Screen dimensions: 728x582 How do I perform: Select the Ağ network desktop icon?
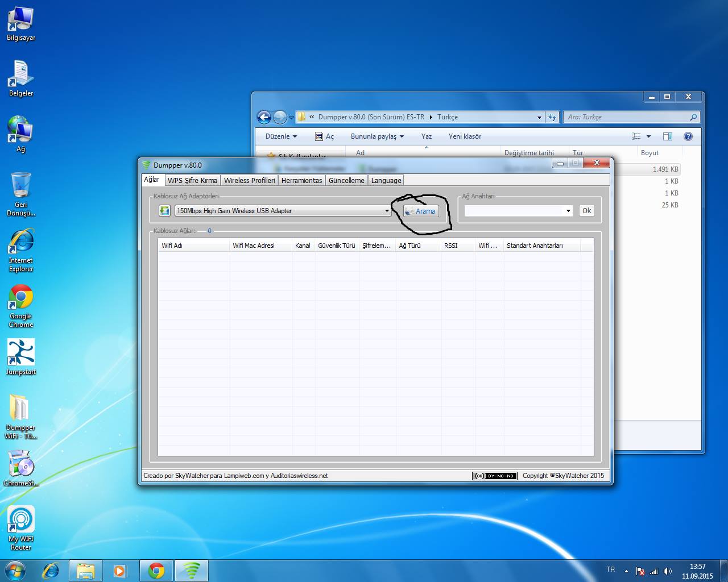click(x=21, y=134)
